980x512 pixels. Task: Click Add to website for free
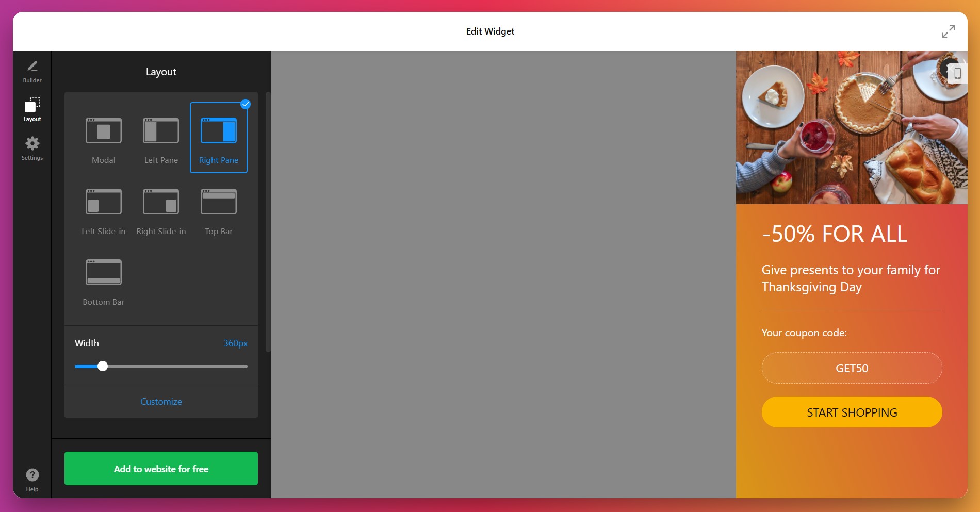click(x=160, y=469)
